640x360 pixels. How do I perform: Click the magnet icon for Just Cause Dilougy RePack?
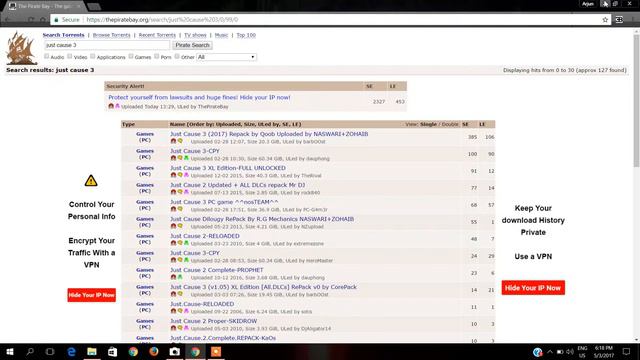tap(173, 226)
